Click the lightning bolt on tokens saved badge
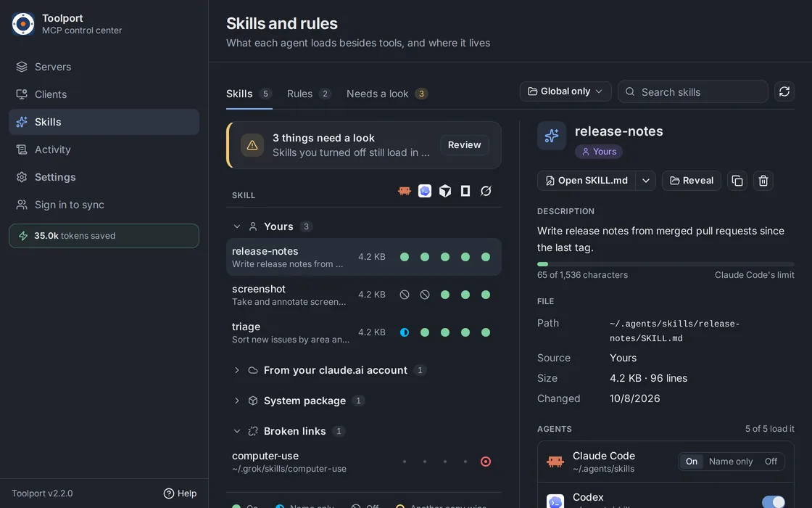Viewport: 812px width, 508px height. (23, 236)
